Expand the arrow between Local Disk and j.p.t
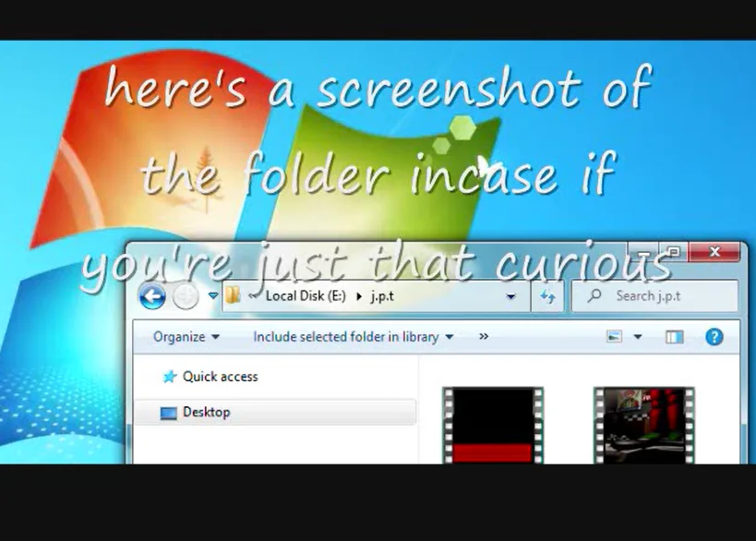Viewport: 756px width, 541px height. pos(359,296)
